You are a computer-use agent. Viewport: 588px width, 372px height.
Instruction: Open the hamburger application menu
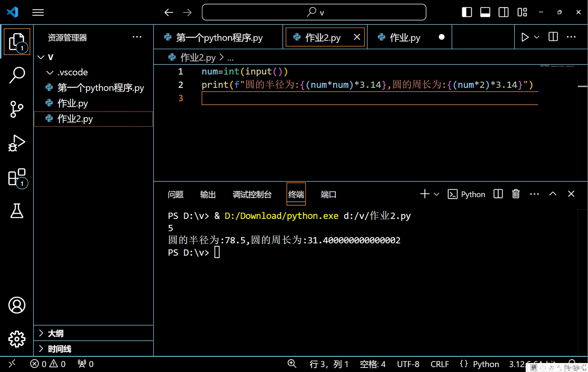[38, 12]
